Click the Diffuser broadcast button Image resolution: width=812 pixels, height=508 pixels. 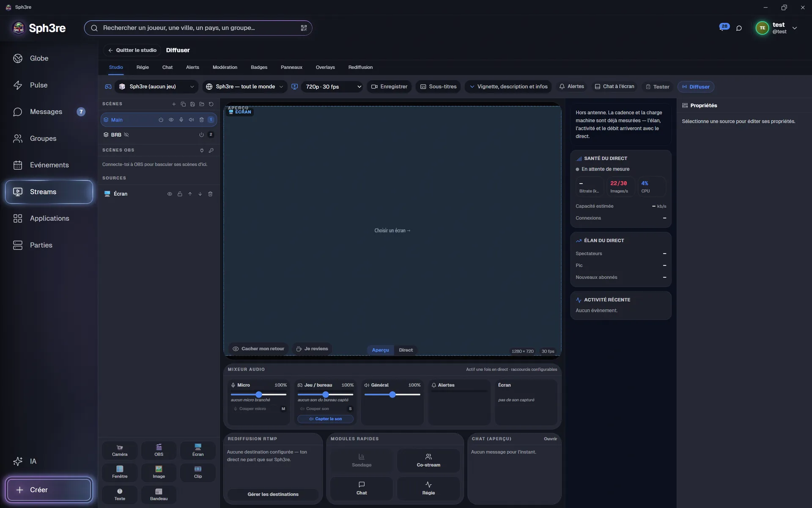[x=696, y=87]
